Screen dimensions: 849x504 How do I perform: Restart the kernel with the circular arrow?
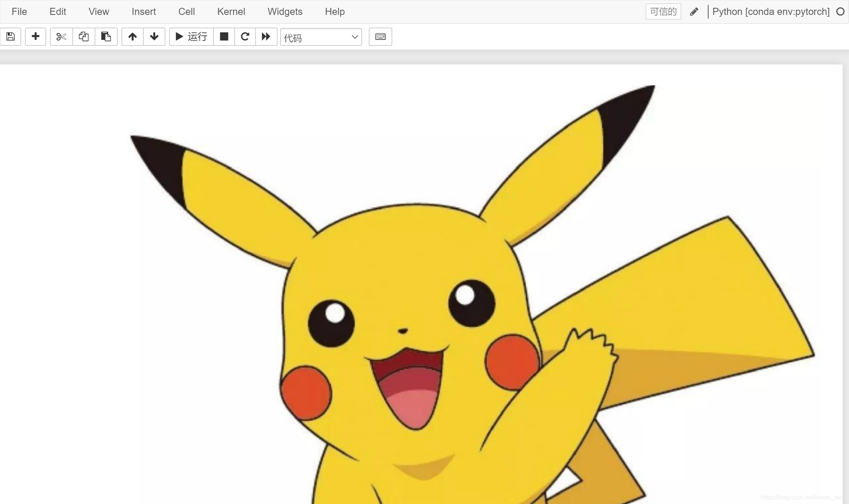tap(245, 37)
